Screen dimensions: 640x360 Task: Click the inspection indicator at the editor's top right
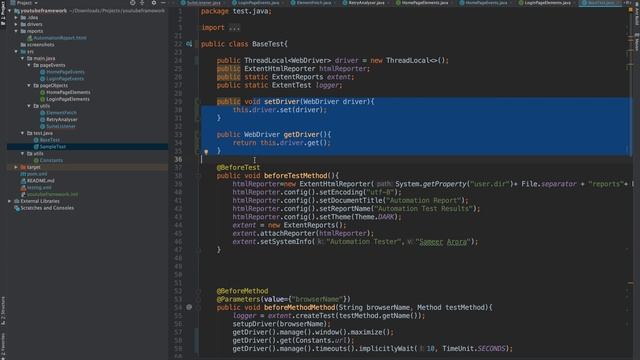point(630,10)
